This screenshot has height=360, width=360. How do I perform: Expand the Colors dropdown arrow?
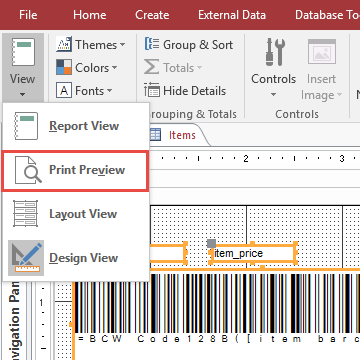(114, 68)
